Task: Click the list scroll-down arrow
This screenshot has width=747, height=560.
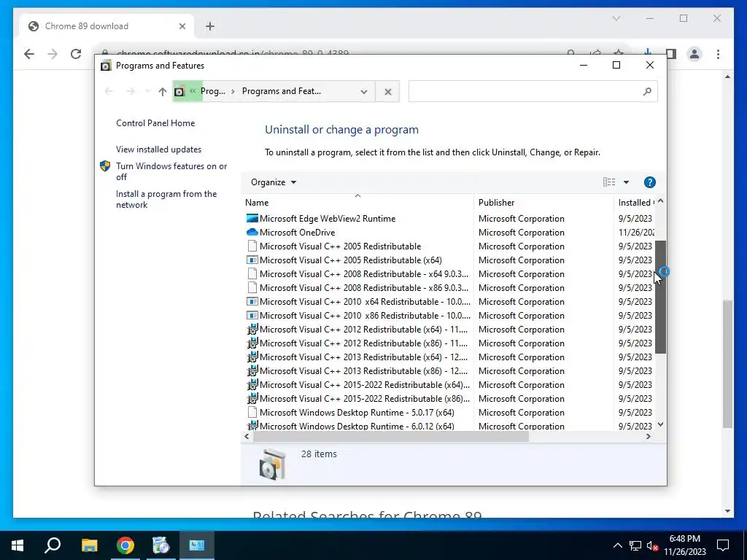Action: coord(660,424)
